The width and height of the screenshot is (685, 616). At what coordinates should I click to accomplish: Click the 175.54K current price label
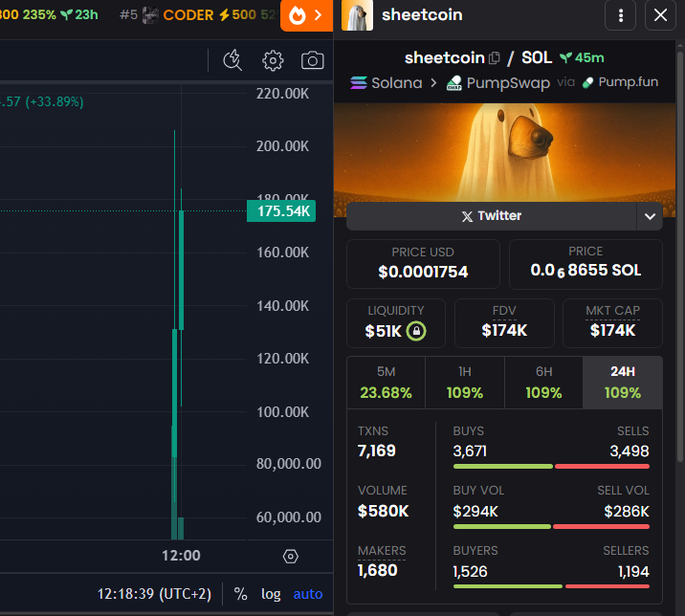click(x=281, y=211)
